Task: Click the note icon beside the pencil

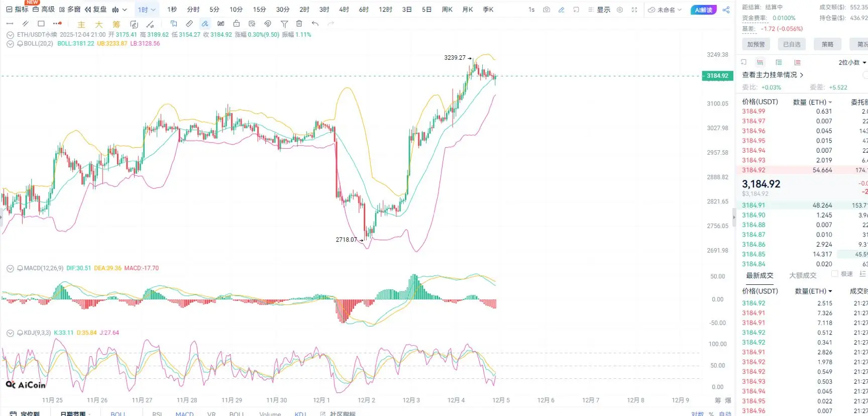Action: tap(576, 10)
